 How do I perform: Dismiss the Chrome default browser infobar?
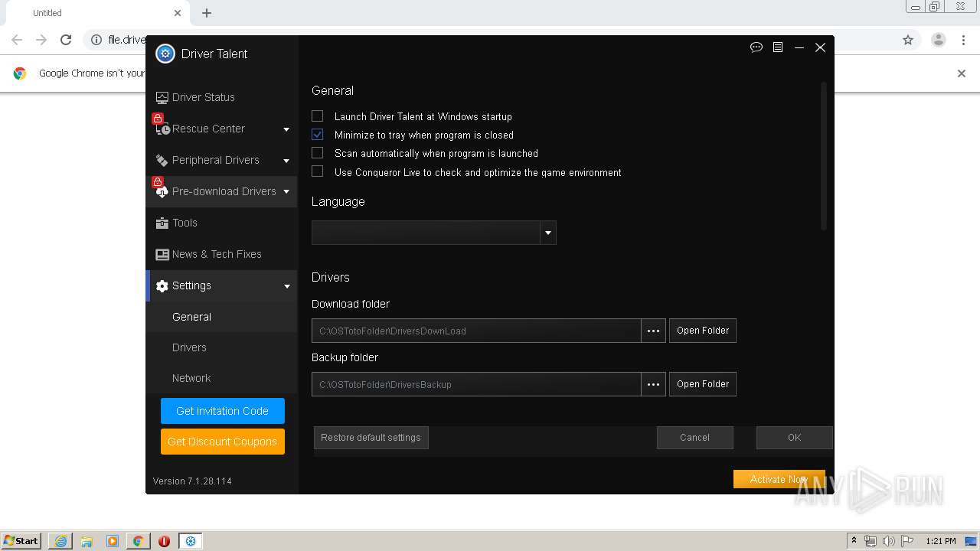(962, 73)
